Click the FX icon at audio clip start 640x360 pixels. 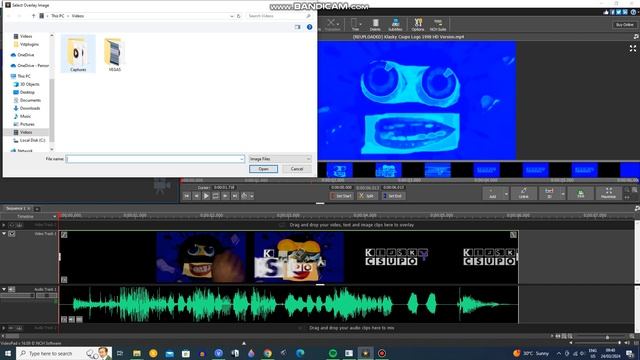(64, 319)
